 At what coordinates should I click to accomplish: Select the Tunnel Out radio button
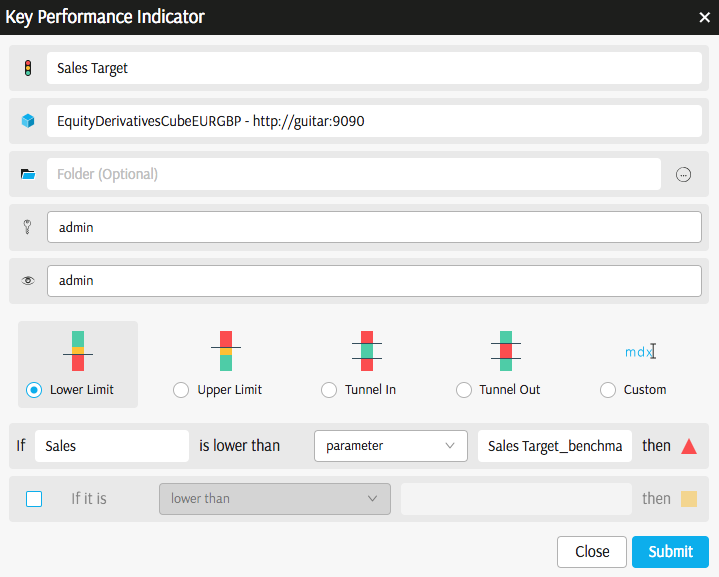tap(464, 390)
